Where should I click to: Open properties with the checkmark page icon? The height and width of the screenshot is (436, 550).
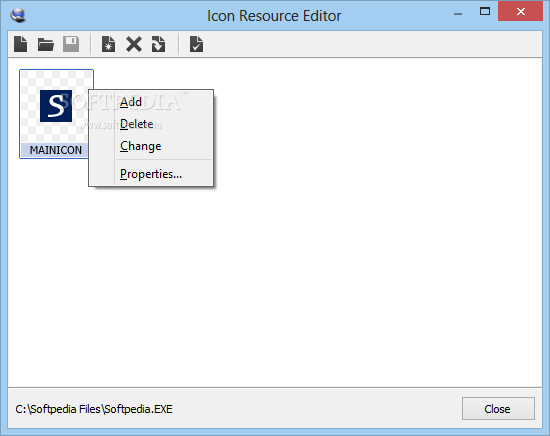196,44
